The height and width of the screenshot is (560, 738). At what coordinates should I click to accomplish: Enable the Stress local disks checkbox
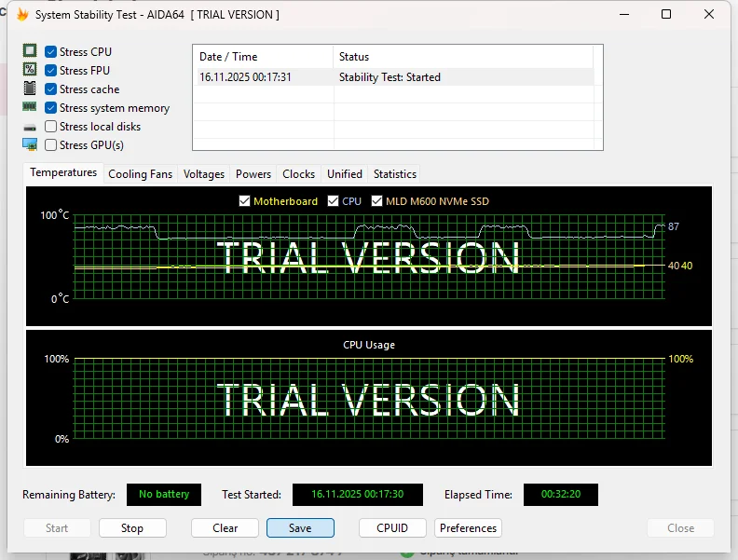51,127
